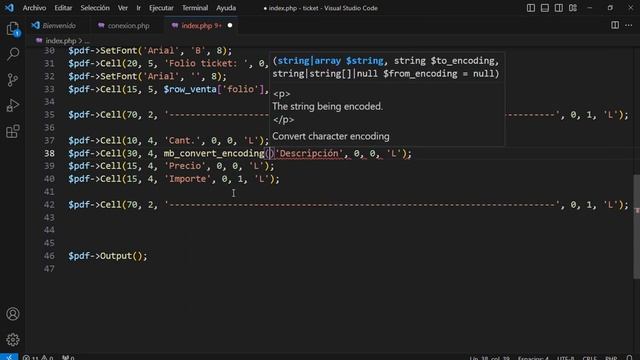Change file encoding UTF-8 in status bar

pos(566,358)
